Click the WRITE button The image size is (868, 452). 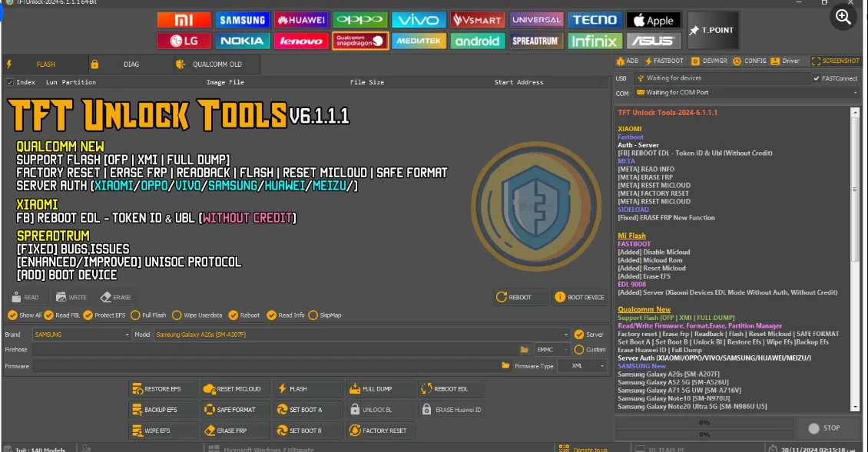tap(71, 297)
